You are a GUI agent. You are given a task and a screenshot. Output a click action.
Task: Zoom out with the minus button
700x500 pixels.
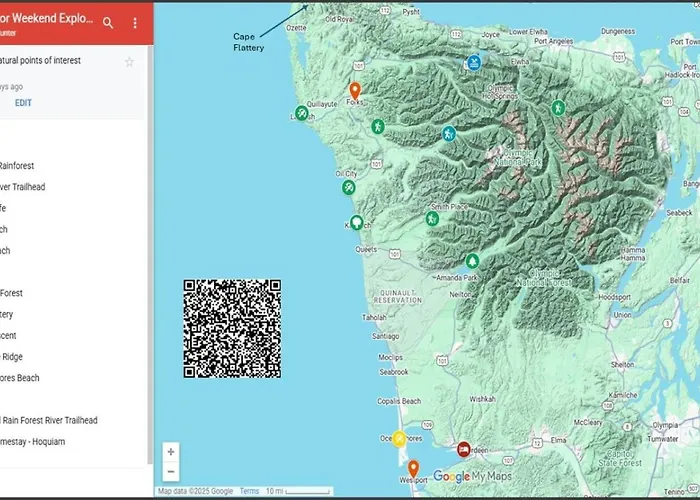171,471
